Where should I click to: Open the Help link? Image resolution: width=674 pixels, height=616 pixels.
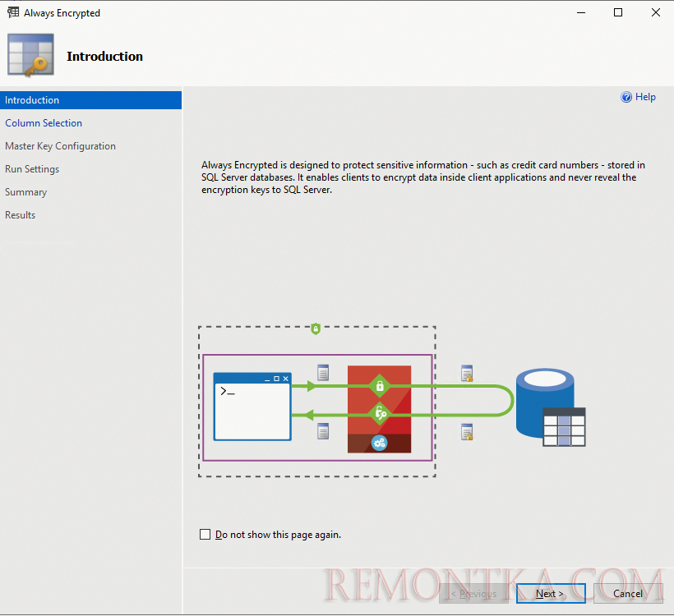pos(645,97)
